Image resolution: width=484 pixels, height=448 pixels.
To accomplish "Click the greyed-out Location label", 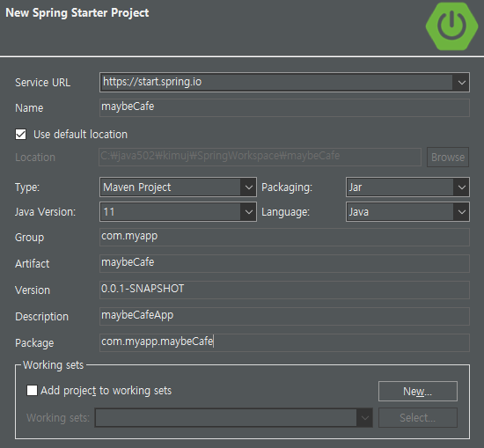I will click(x=35, y=158).
